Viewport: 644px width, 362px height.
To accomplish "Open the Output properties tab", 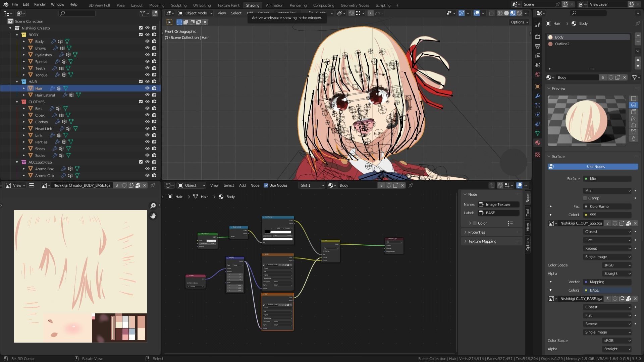I will pyautogui.click(x=538, y=46).
